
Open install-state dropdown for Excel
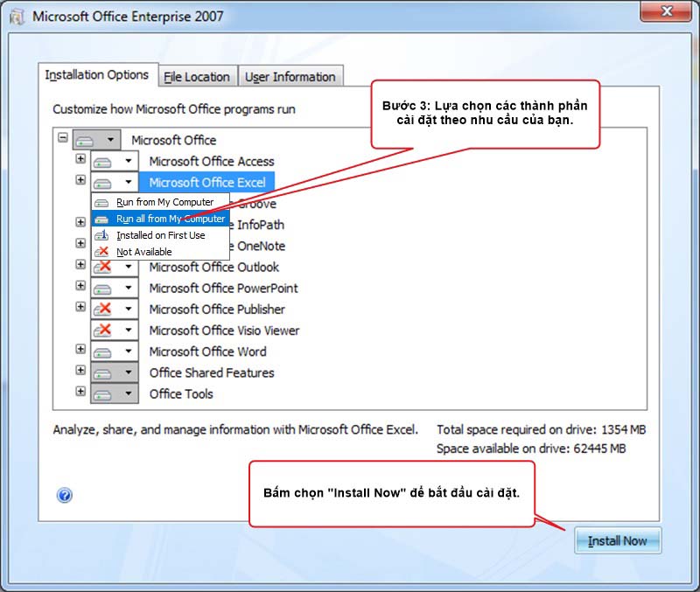coord(128,182)
